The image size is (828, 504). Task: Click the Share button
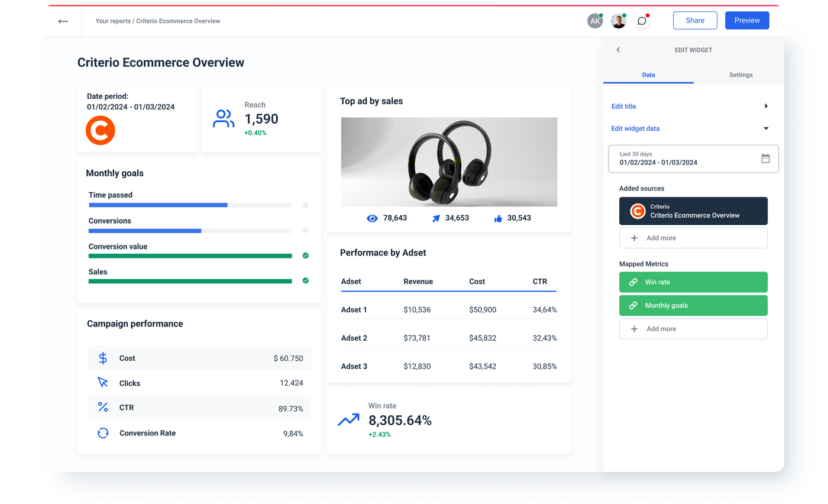[x=695, y=20]
